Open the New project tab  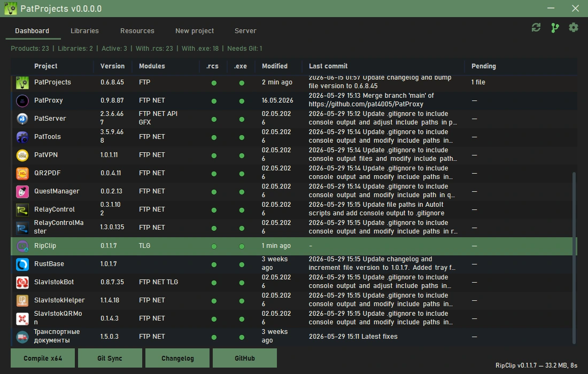tap(195, 31)
